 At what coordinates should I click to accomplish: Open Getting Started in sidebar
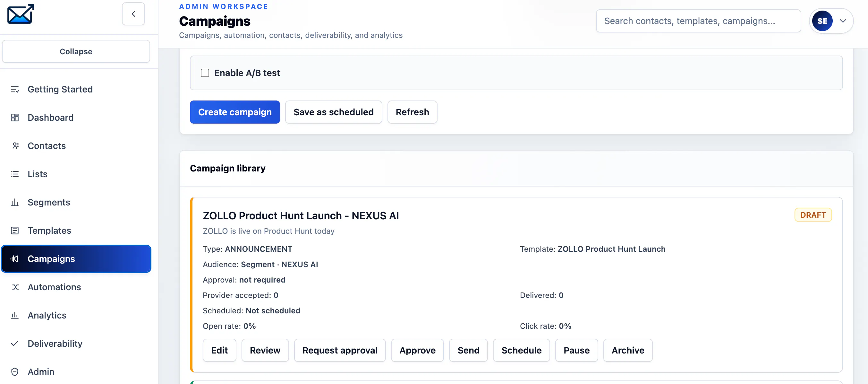click(76, 89)
